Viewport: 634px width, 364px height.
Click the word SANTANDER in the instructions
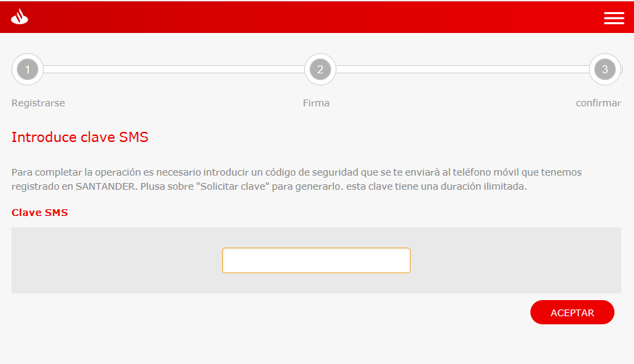[x=105, y=186]
